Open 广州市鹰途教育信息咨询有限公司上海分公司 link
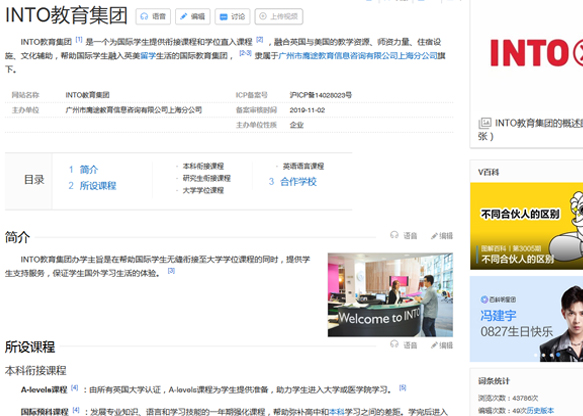The height and width of the screenshot is (416, 583). point(358,56)
